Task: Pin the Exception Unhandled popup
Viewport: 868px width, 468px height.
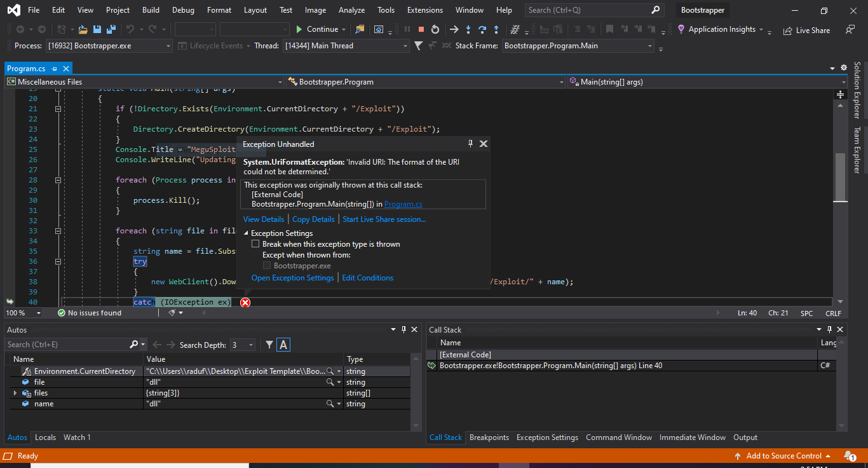Action: tap(471, 144)
